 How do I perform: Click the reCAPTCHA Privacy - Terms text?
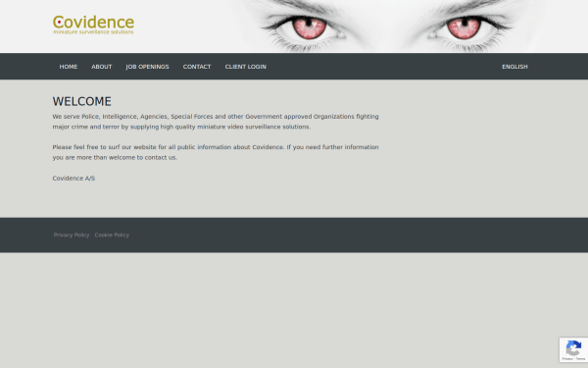[573, 359]
